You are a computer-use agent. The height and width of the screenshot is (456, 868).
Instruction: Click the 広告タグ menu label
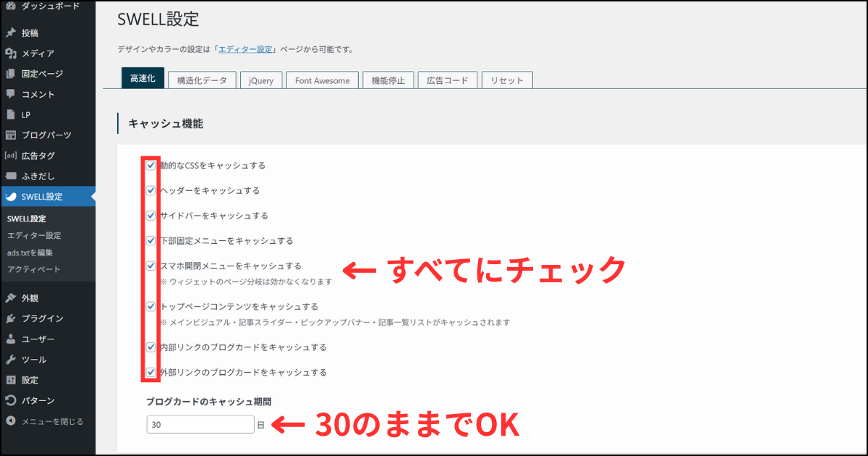coord(38,155)
